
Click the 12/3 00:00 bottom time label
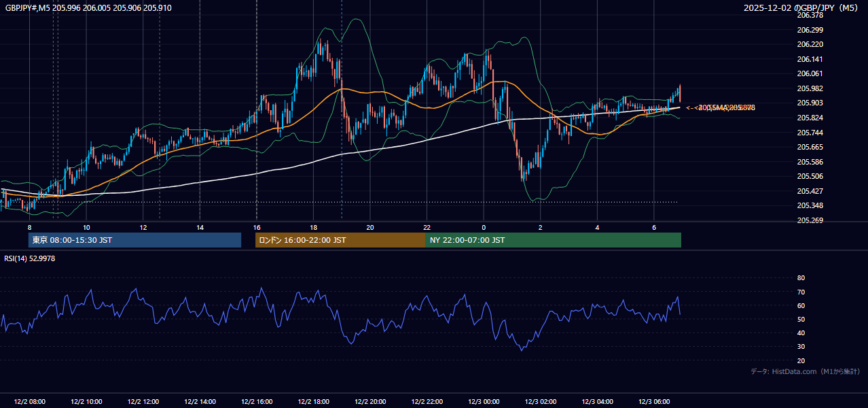tap(484, 402)
